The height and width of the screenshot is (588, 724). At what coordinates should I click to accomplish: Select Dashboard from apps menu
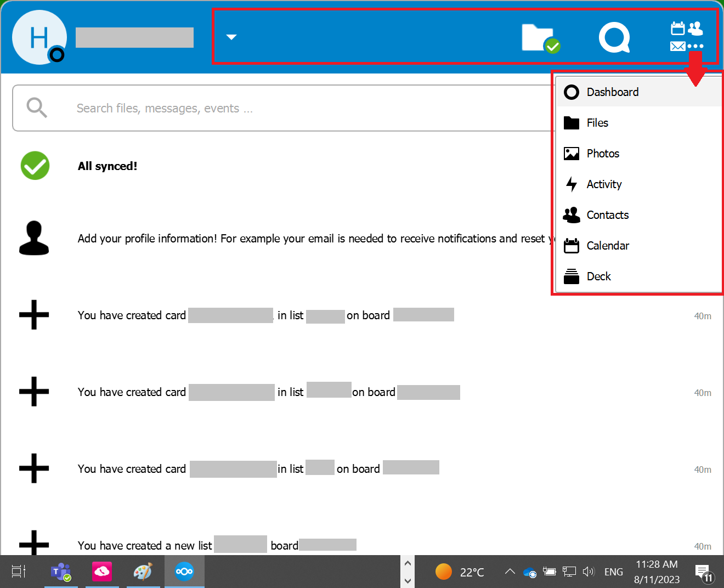click(x=639, y=92)
